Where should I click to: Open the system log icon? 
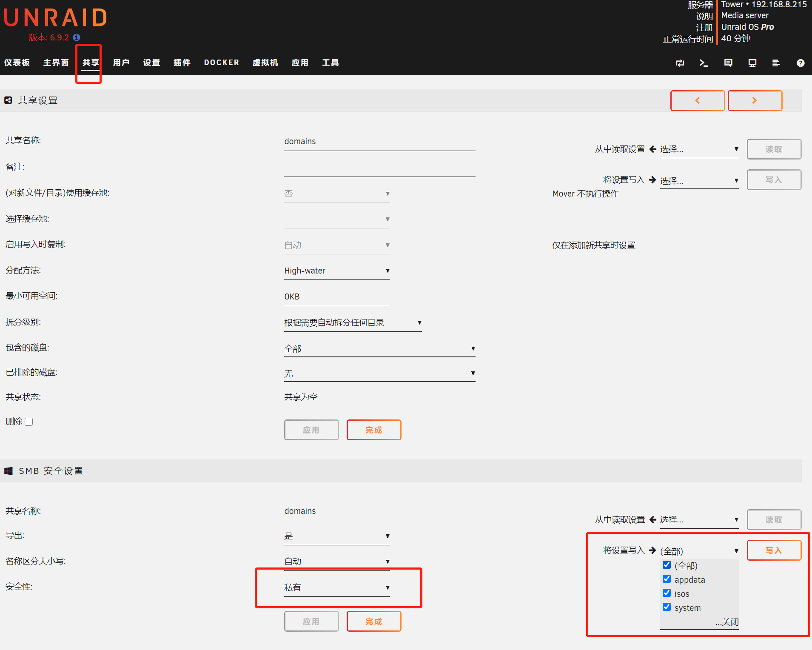(776, 63)
